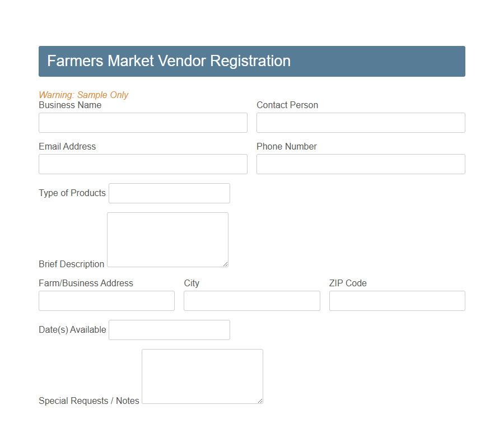Click inside the Special Requests / Notes area
Viewport: 504px width, 442px height.
pos(202,374)
